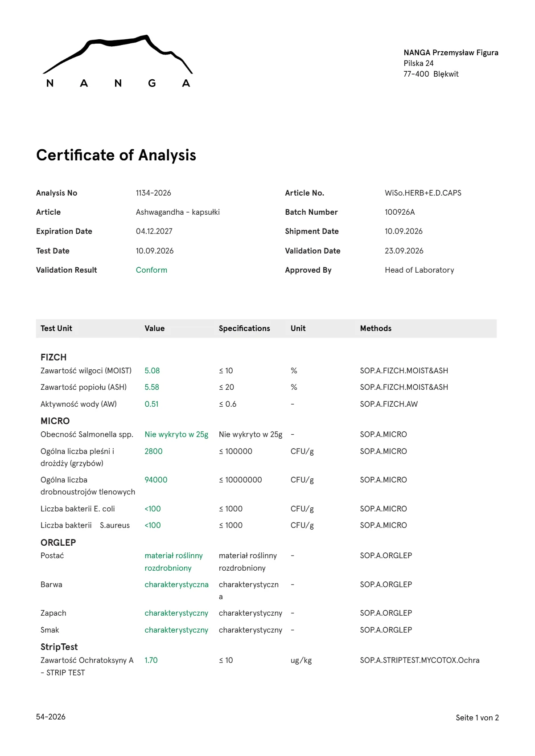Click the method 'SOP.A.FIZCH.AW'
Viewport: 535px width, 756px height.
[x=389, y=404]
